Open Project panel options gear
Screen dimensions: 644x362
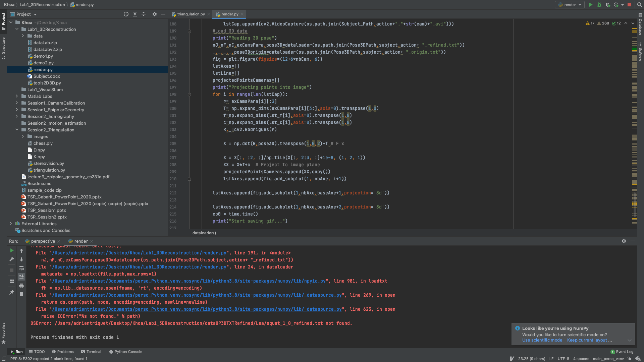click(155, 14)
